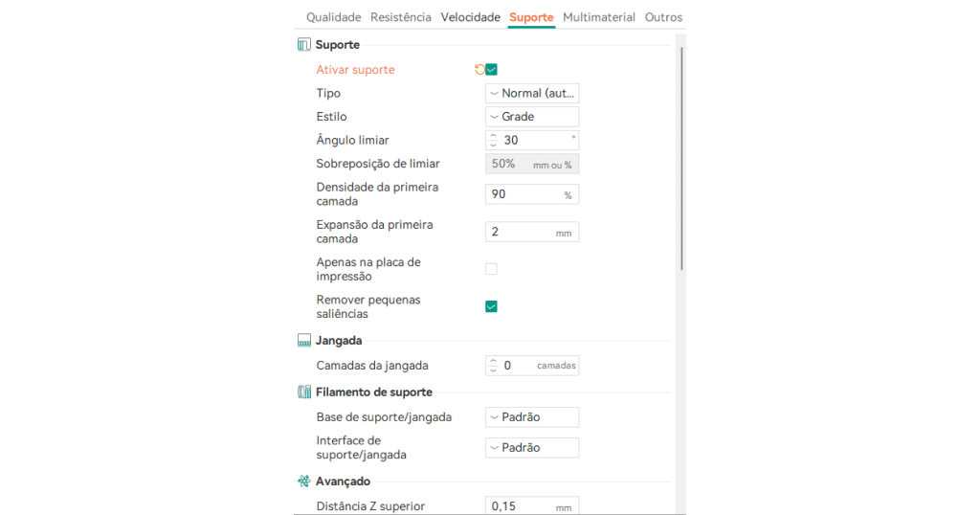Viewport: 980px width, 515px height.
Task: Click the Estilo label
Action: pyautogui.click(x=331, y=117)
